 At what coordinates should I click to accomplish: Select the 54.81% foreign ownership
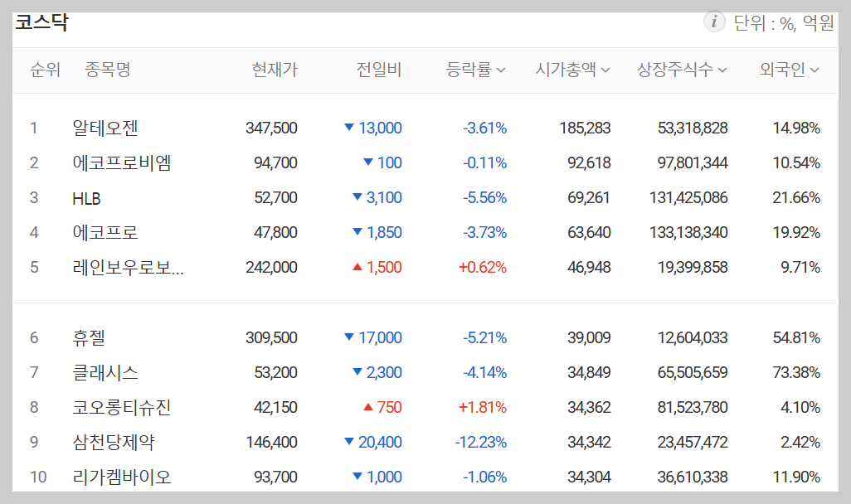coord(796,338)
